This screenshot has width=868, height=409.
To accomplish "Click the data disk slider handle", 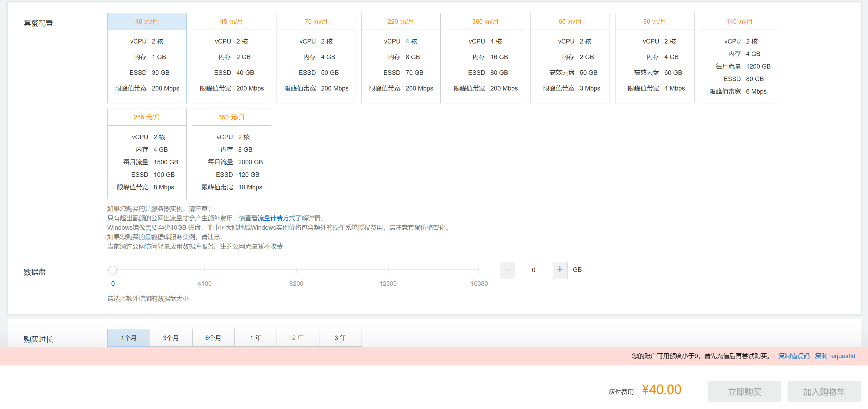I will pos(113,270).
